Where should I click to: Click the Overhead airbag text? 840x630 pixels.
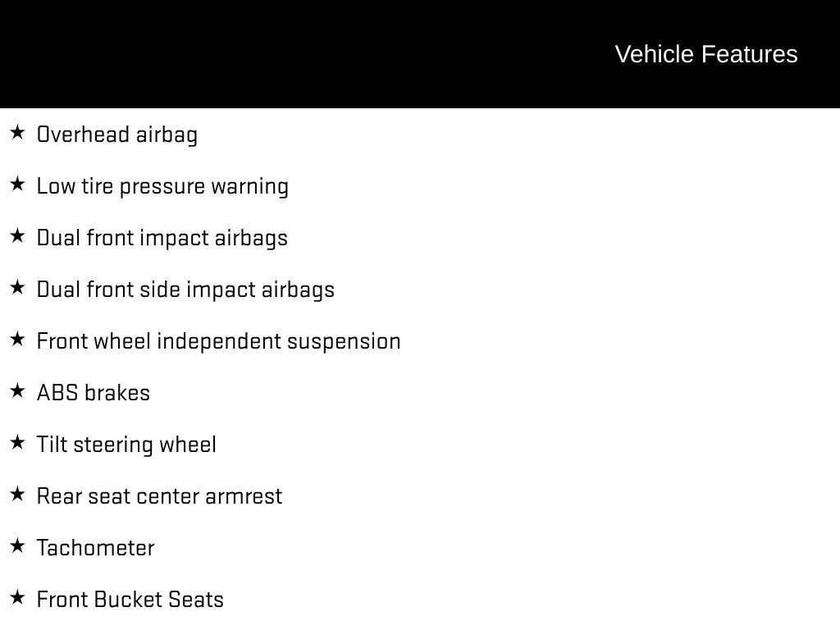[x=117, y=135]
